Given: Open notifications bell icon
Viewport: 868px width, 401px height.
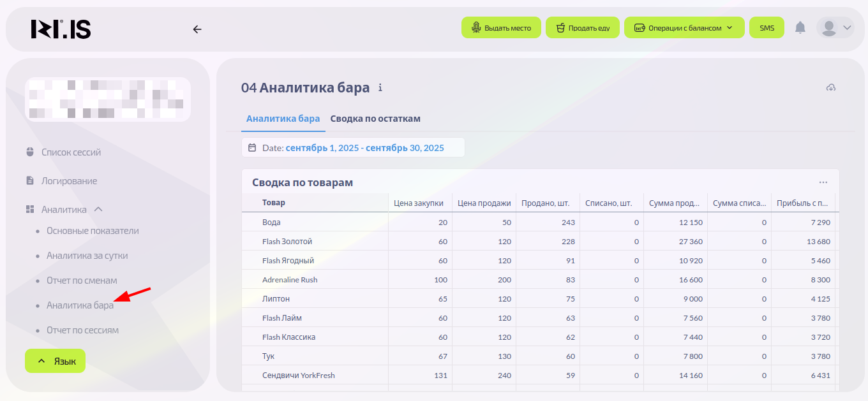Looking at the screenshot, I should point(800,27).
